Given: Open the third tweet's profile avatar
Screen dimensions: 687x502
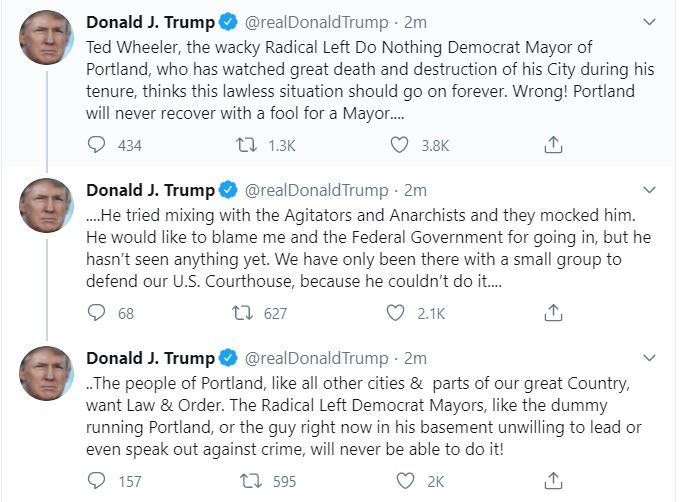Looking at the screenshot, I should (46, 374).
